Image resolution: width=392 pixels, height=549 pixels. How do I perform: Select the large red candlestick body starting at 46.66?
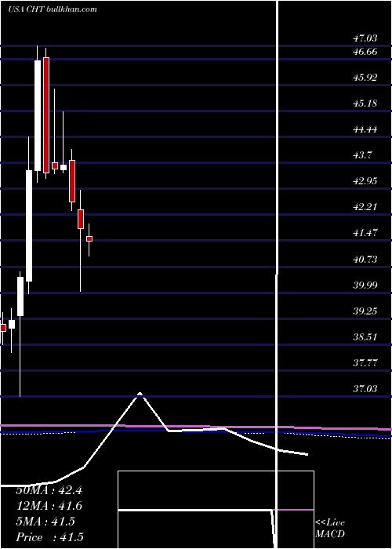coord(46,115)
